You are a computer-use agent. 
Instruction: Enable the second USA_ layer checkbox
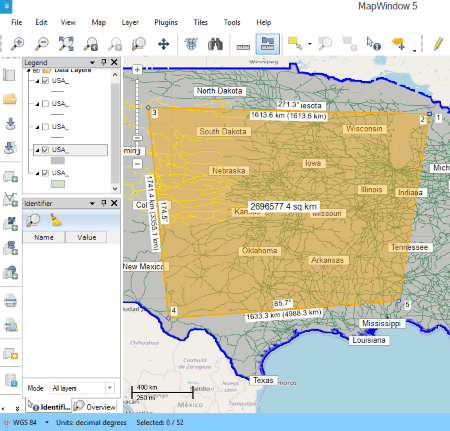(46, 104)
